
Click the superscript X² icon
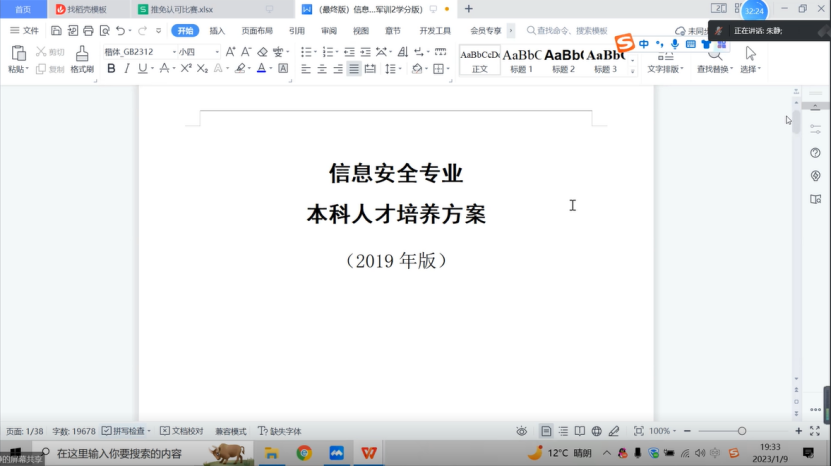click(185, 69)
